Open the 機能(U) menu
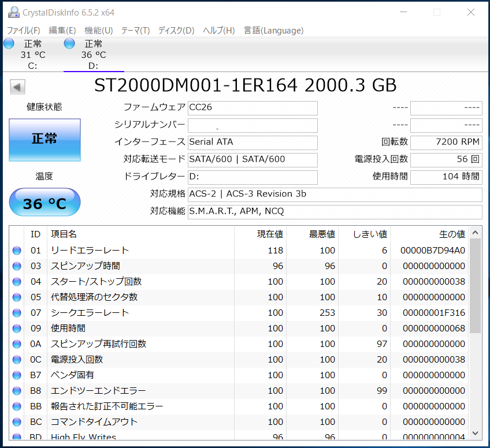Image resolution: width=490 pixels, height=448 pixels. point(98,30)
